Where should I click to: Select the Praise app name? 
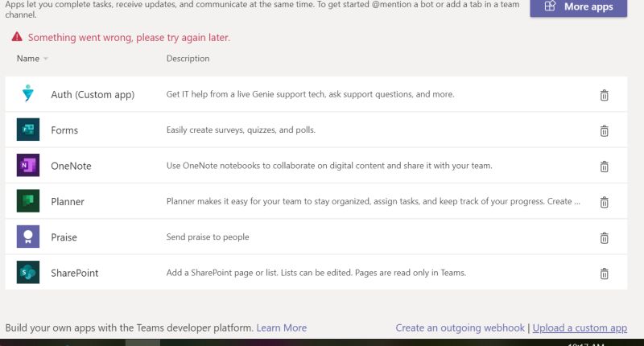click(x=64, y=237)
